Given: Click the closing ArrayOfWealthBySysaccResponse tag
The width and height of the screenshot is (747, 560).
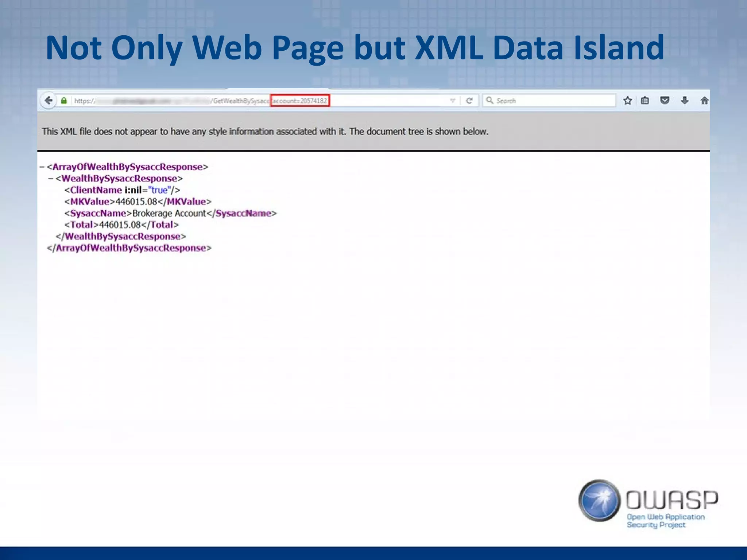Looking at the screenshot, I should (x=129, y=248).
